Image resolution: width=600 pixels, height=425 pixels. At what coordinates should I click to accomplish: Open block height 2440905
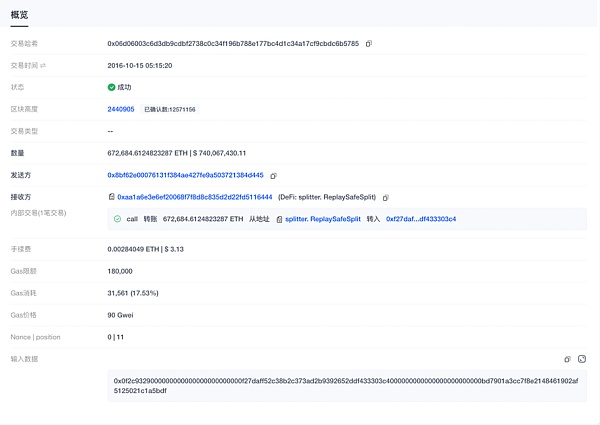(x=121, y=109)
